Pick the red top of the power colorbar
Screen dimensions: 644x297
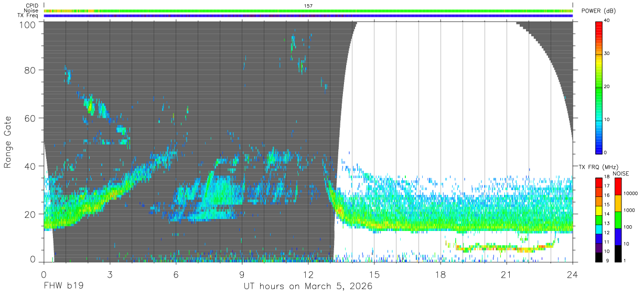pos(599,26)
